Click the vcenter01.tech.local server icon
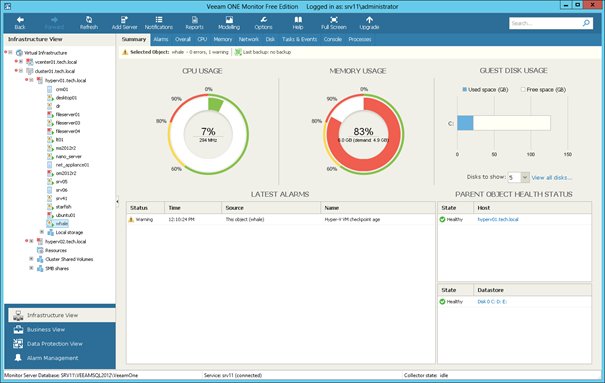 pyautogui.click(x=30, y=62)
